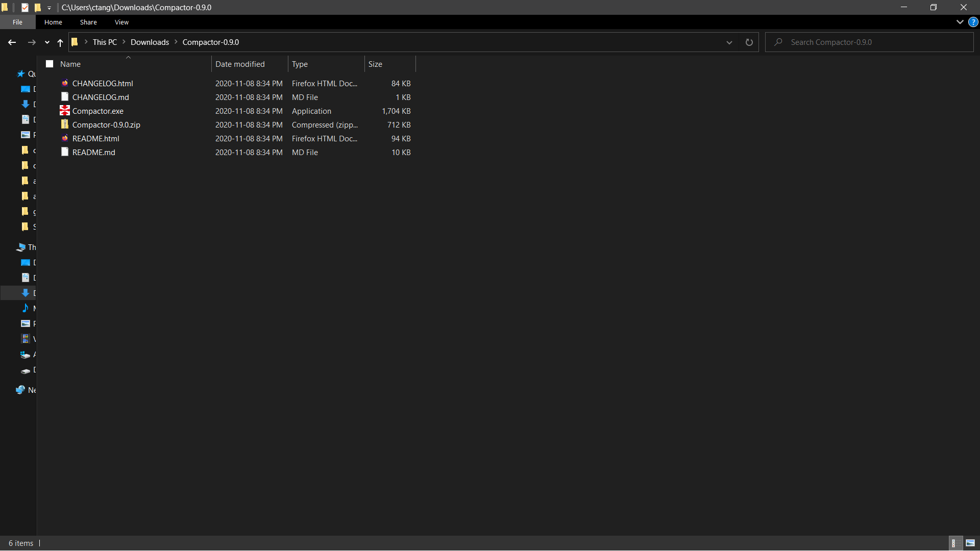Open the View ribbon tab
This screenshot has height=551, width=980.
click(121, 22)
